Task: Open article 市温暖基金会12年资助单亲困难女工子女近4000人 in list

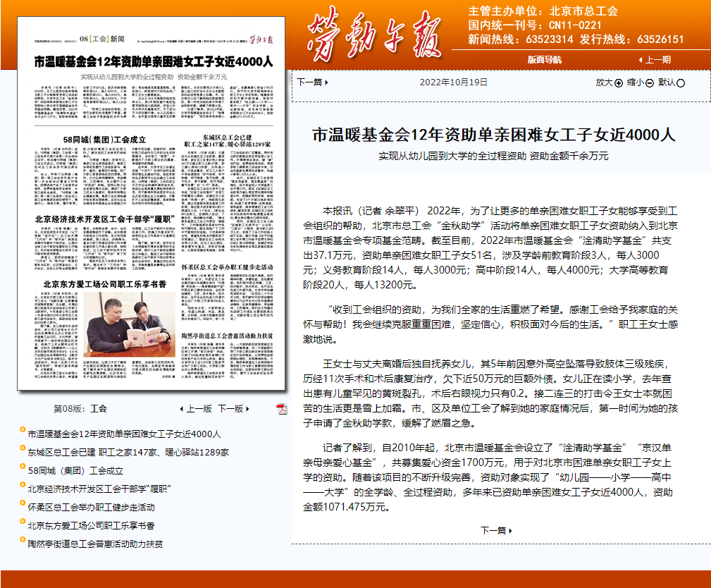Action: [124, 434]
